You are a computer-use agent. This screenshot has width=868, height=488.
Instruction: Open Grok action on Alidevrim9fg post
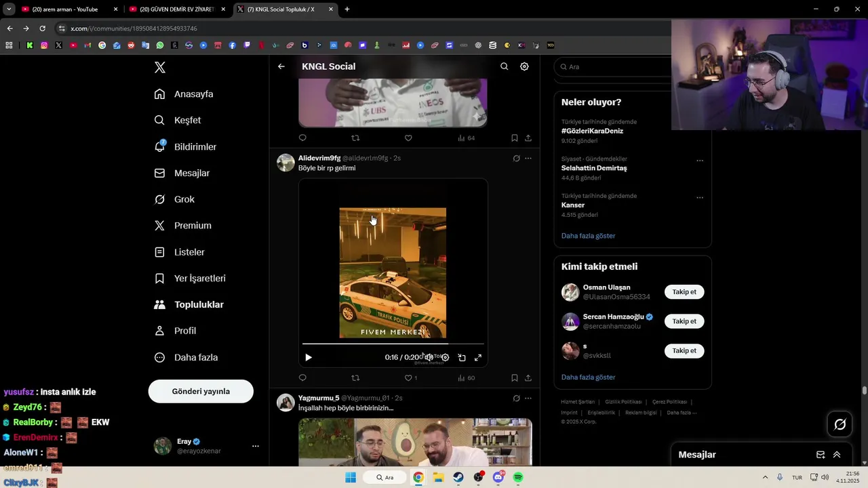(516, 159)
